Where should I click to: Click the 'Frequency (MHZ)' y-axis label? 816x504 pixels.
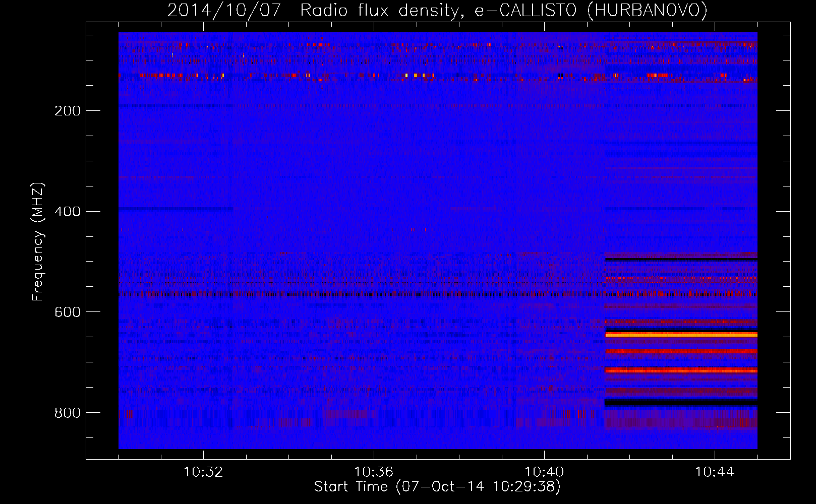38,242
